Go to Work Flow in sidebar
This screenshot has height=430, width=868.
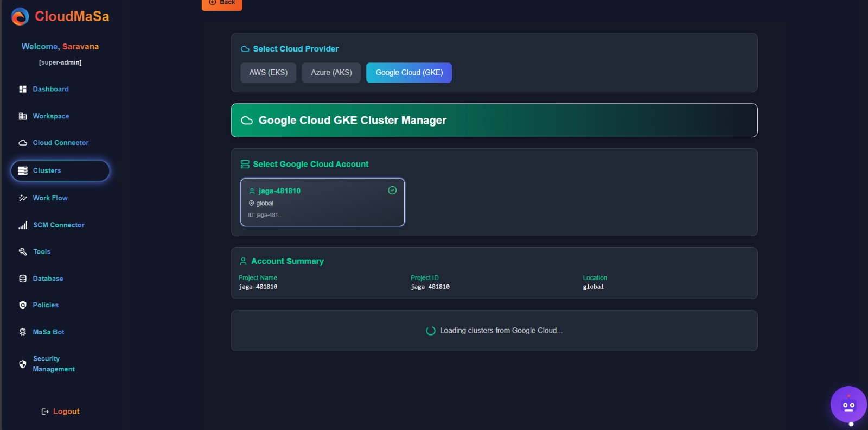pos(50,198)
